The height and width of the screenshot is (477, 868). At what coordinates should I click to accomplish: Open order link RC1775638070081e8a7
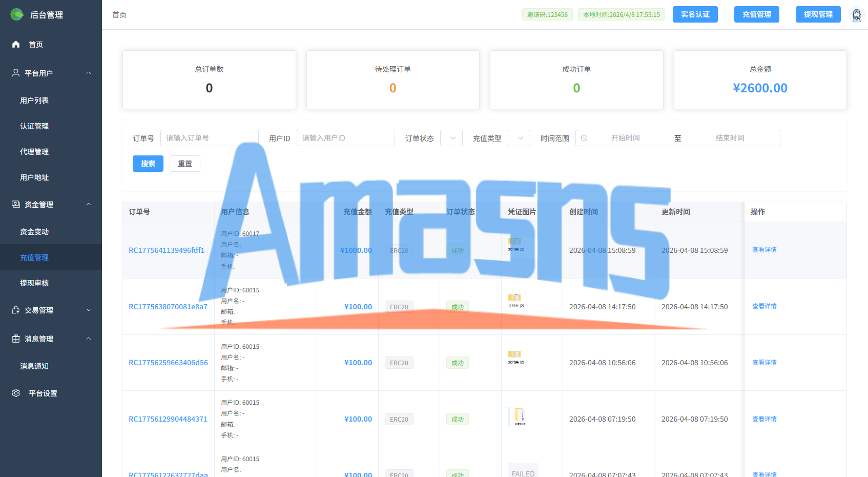[168, 307]
